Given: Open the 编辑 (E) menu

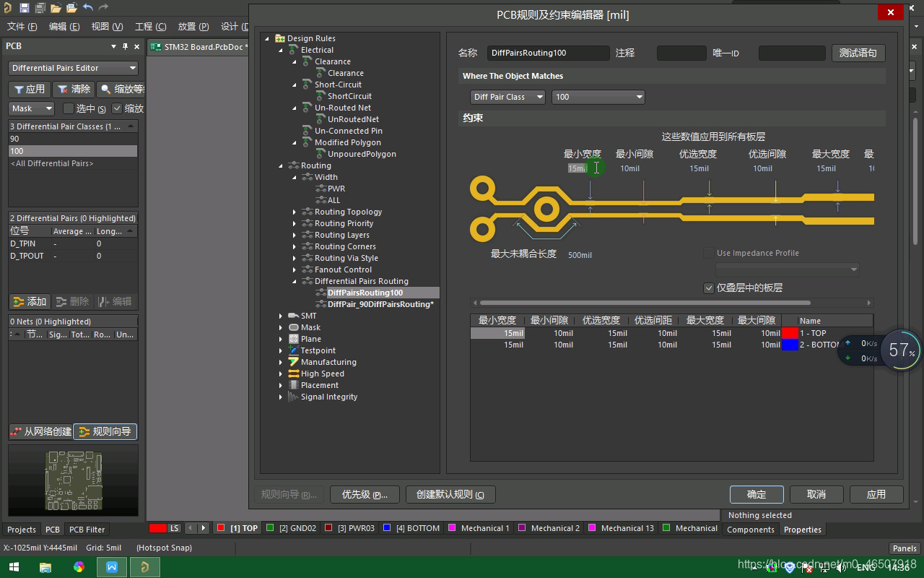Looking at the screenshot, I should (64, 27).
